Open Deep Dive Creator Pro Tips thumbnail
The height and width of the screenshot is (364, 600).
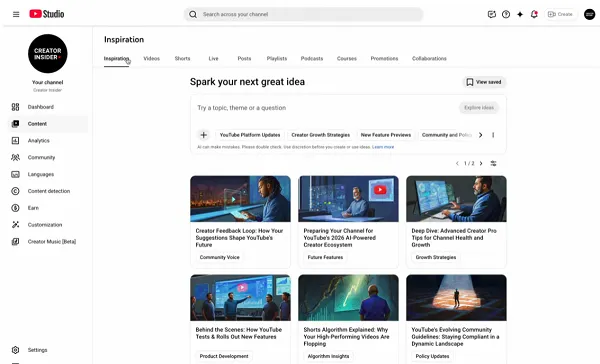(x=456, y=199)
